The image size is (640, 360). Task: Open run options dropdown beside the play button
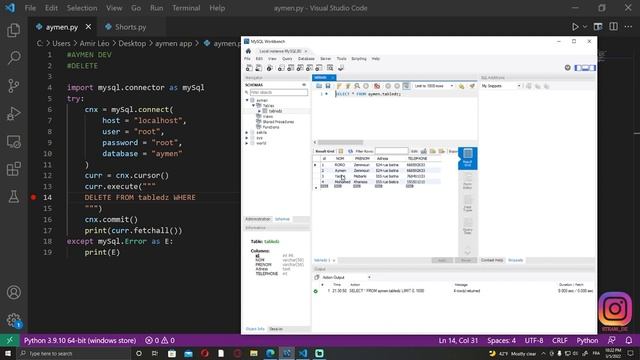pos(585,27)
